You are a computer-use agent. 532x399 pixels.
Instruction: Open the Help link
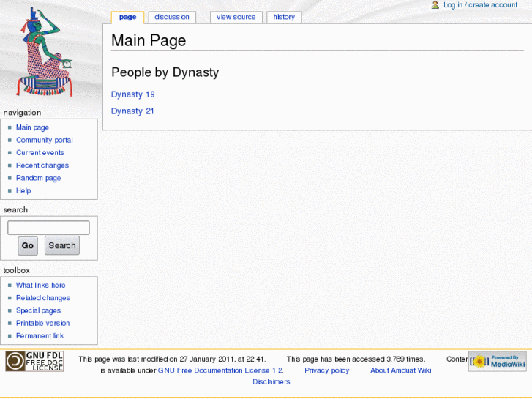tap(23, 190)
